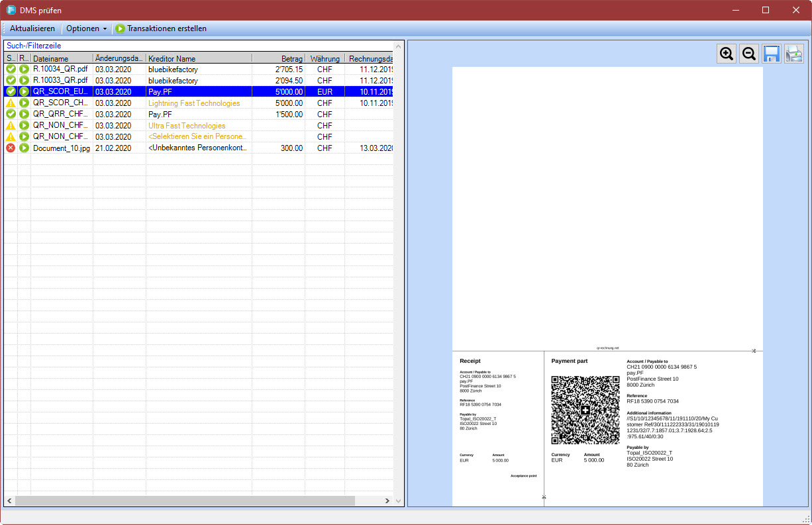Click the Such-/Filterzeile search field
Viewport: 812px width, 525px height.
pyautogui.click(x=199, y=46)
